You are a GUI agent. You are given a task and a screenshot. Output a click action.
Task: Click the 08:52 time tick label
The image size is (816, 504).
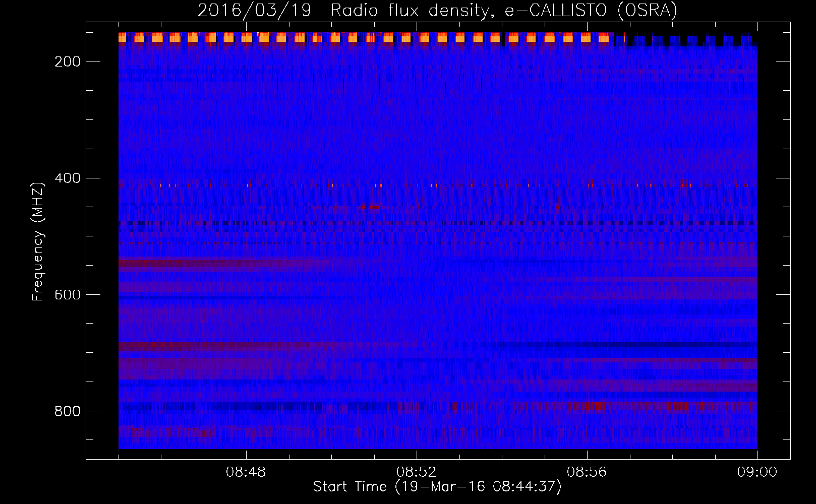pos(417,472)
